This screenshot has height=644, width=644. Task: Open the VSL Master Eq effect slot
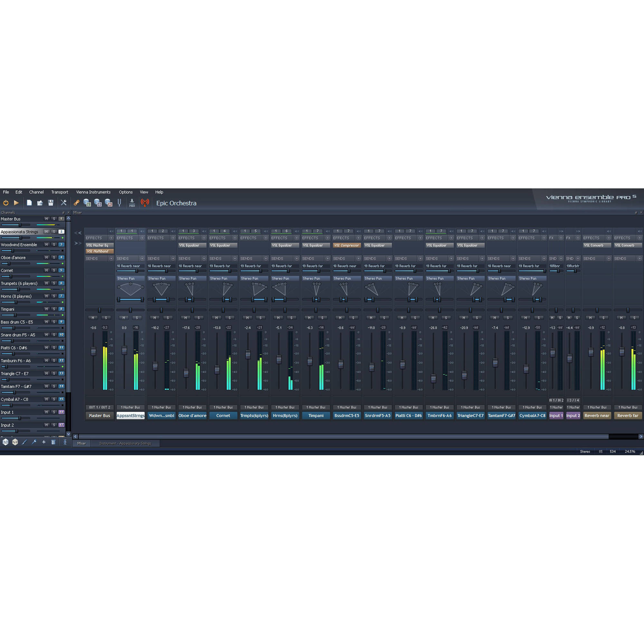pos(99,245)
